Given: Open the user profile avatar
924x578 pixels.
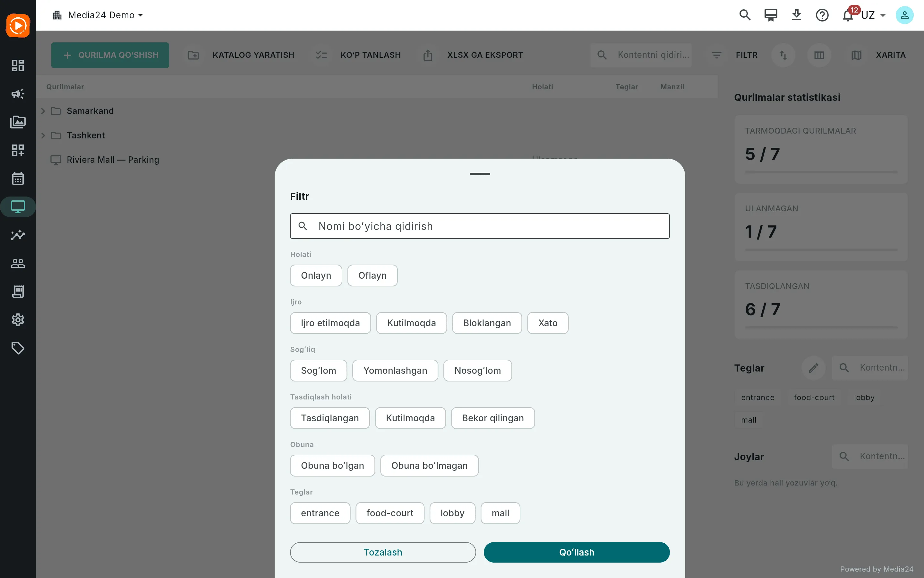Looking at the screenshot, I should pyautogui.click(x=904, y=15).
